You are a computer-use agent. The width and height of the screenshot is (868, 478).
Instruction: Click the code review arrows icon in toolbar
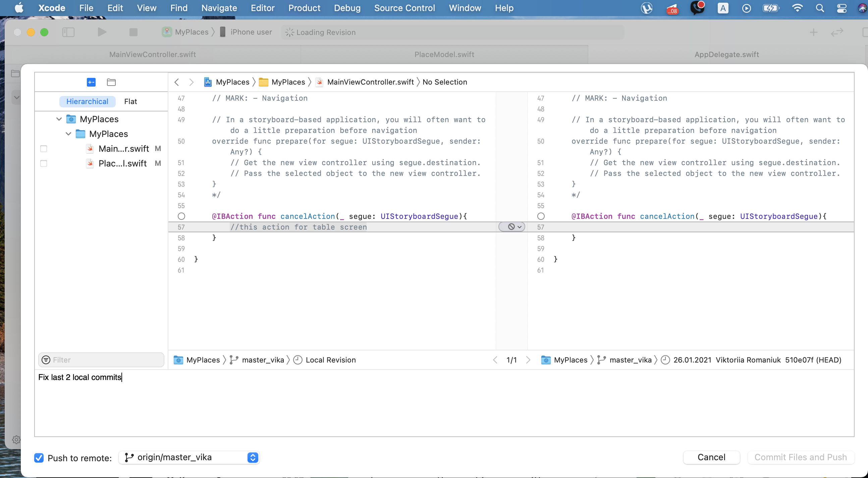point(837,32)
